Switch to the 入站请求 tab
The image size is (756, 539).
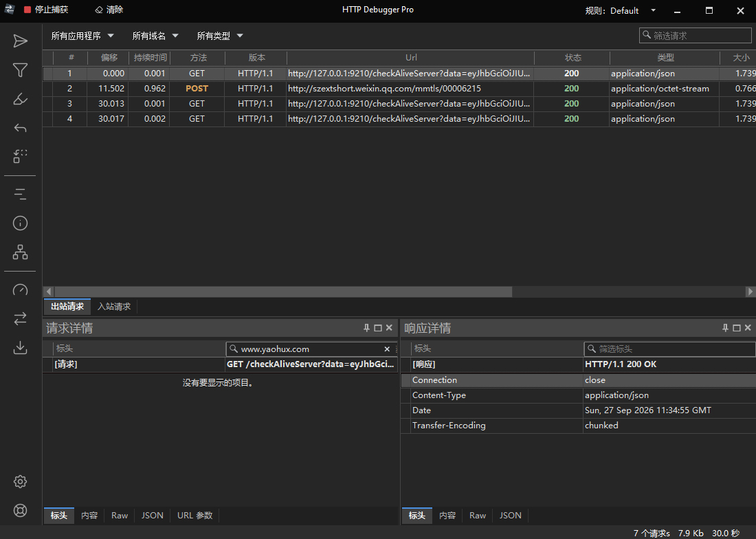[x=114, y=307]
